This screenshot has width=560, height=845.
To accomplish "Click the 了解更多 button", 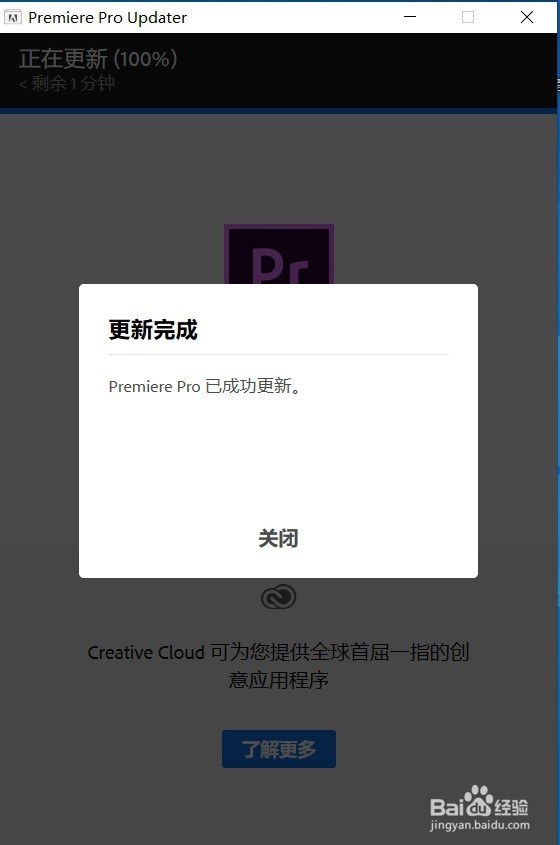I will (279, 749).
